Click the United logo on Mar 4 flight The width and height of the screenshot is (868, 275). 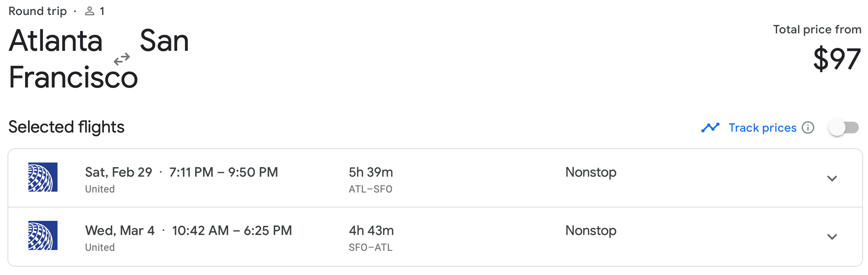[43, 235]
